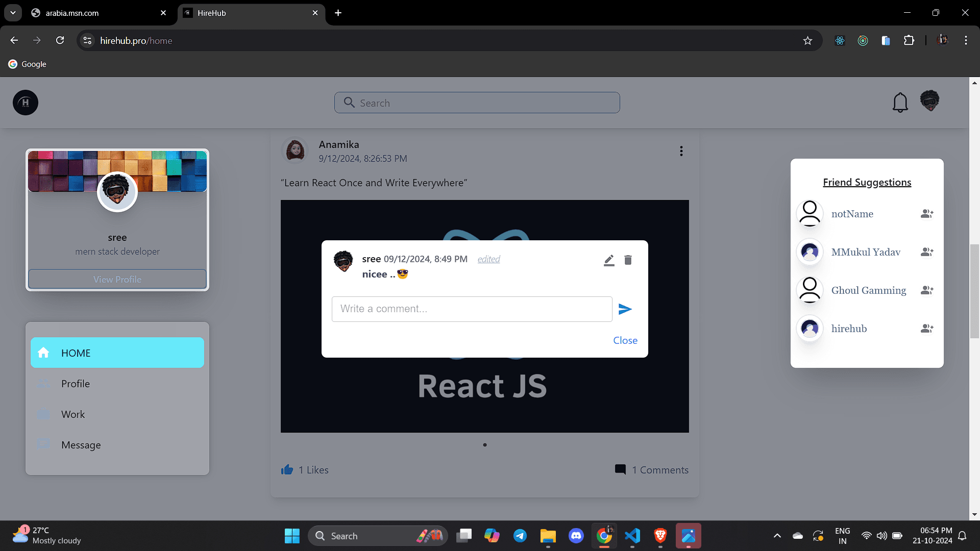Click the 1 Likes label
Screen dimensions: 980x551
(313, 470)
